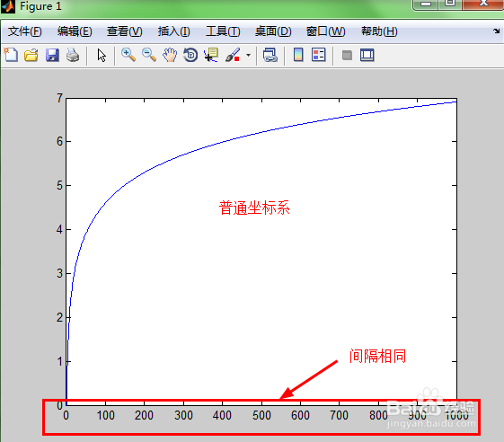The image size is (504, 442).
Task: Minimize the Figure 1 window
Action: coord(426,4)
